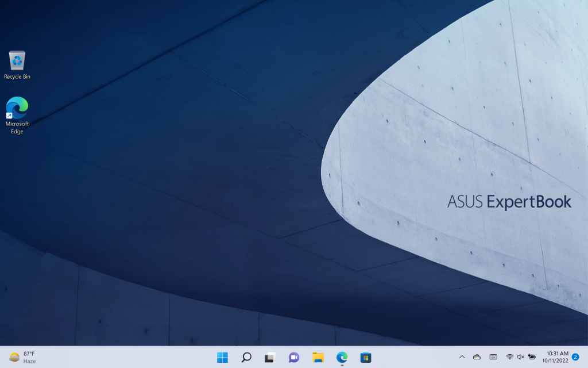Click the Wi-Fi network tray icon
The image size is (588, 368).
click(510, 357)
